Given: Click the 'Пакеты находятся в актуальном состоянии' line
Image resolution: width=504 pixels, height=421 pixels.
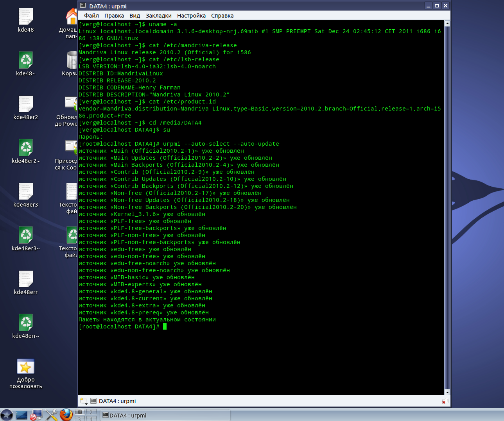Looking at the screenshot, I should (147, 319).
